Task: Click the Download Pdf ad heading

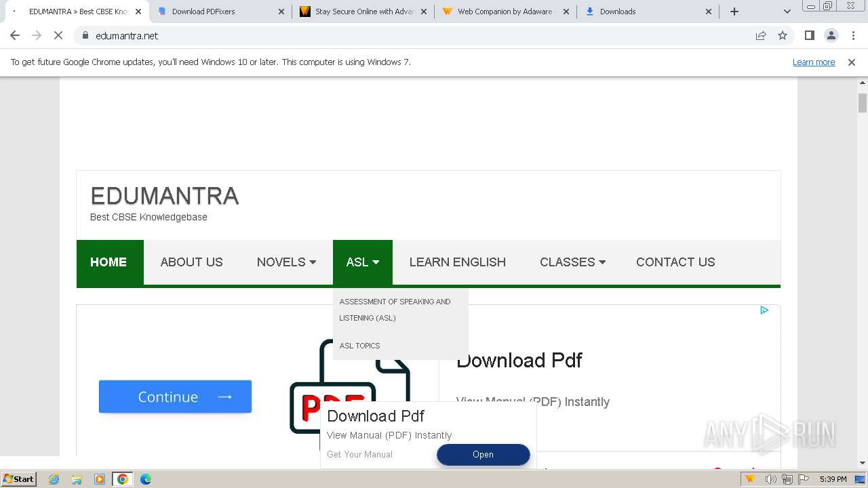Action: point(519,360)
